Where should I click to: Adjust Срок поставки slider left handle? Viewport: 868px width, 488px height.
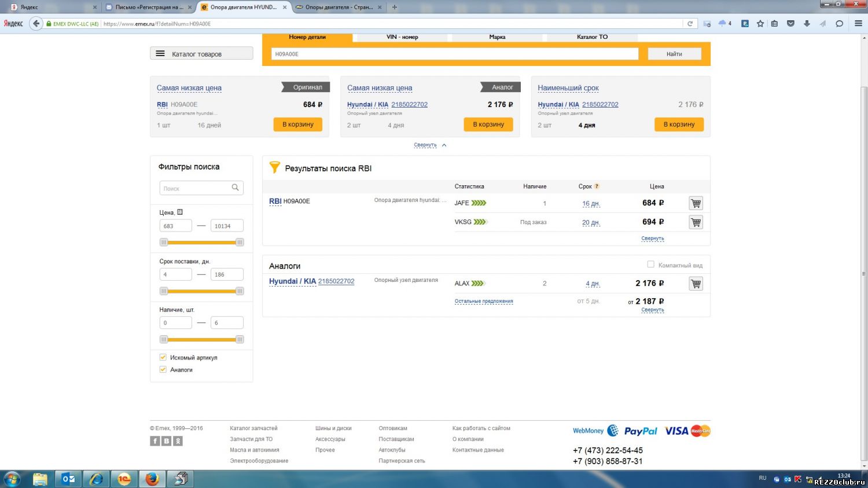click(x=164, y=291)
